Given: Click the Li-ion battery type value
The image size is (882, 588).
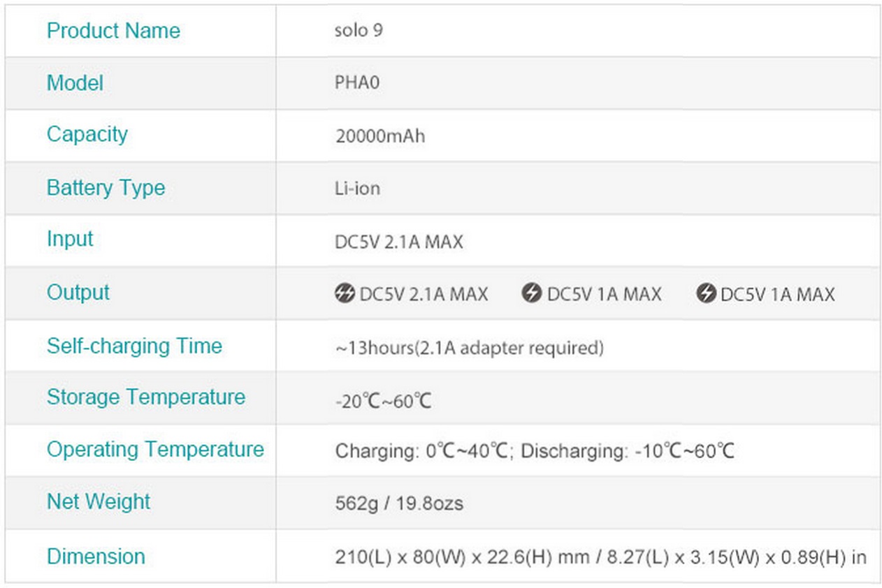Looking at the screenshot, I should pyautogui.click(x=357, y=189).
